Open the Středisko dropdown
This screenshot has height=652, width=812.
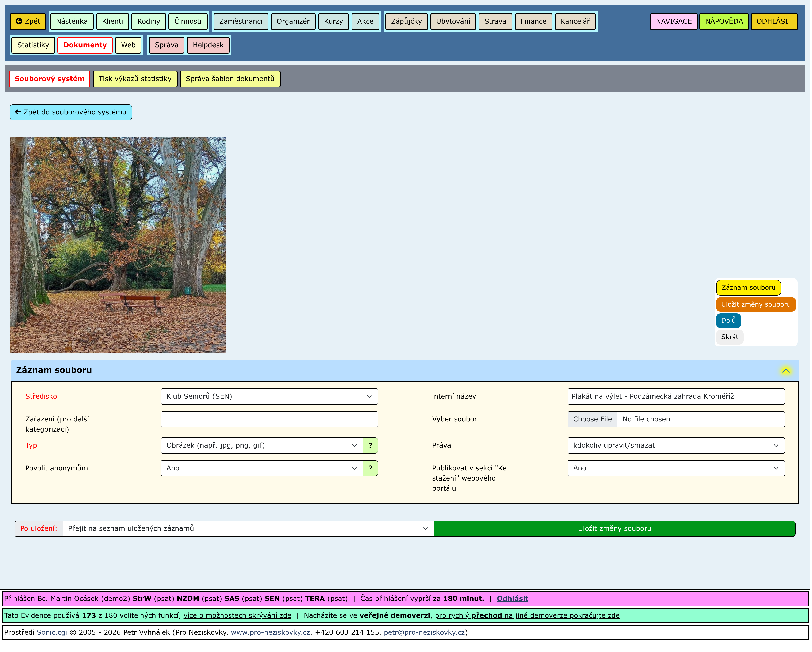point(269,397)
